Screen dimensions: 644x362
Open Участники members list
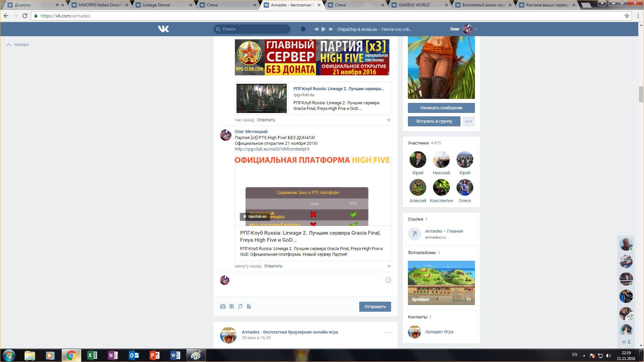[x=418, y=143]
